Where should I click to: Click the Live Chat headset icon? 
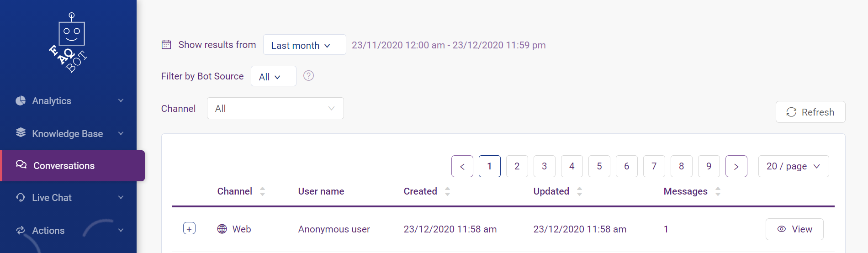pyautogui.click(x=21, y=197)
